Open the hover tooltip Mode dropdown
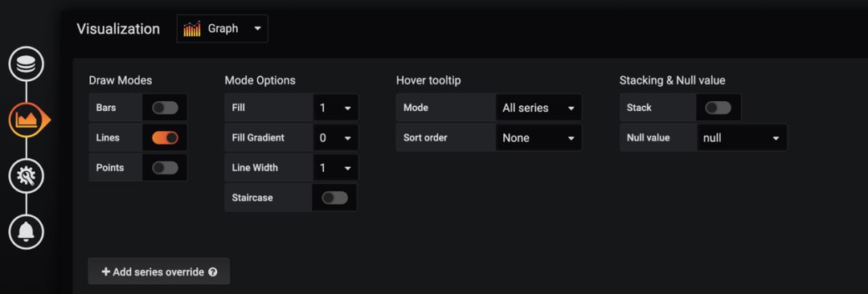868x294 pixels. pyautogui.click(x=538, y=108)
